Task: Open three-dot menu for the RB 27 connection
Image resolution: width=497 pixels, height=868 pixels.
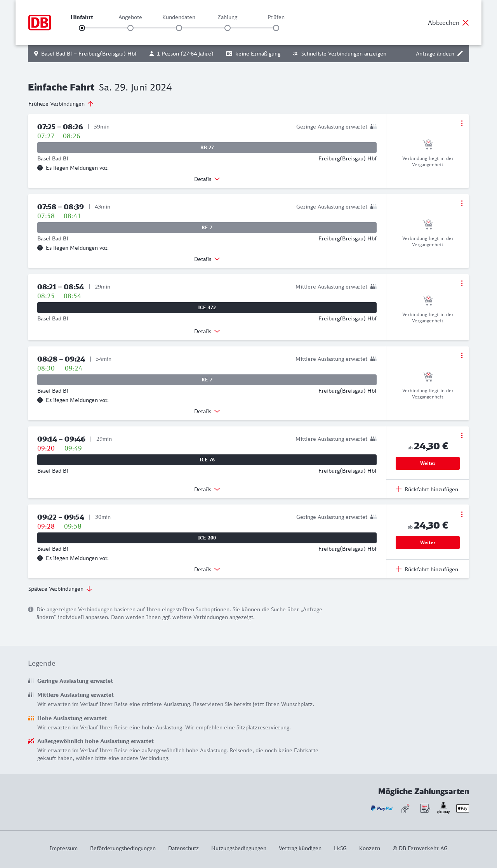Action: (x=462, y=123)
